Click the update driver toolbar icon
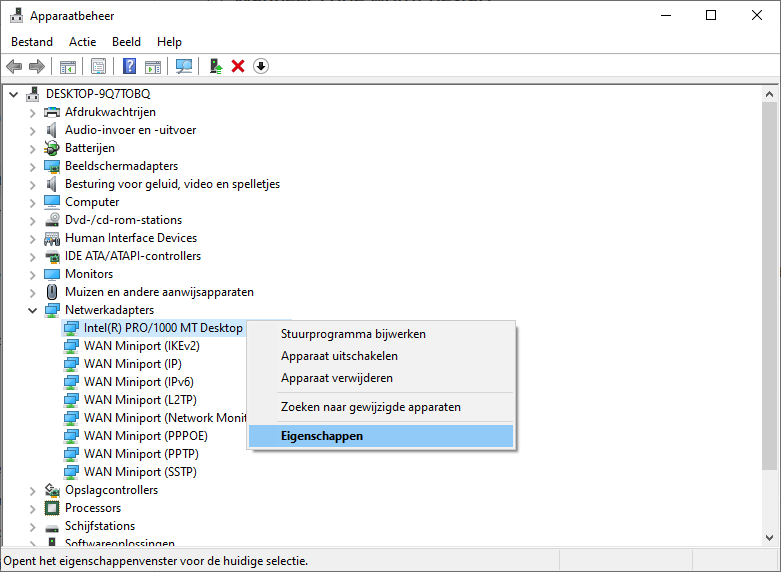This screenshot has width=781, height=572. (215, 66)
